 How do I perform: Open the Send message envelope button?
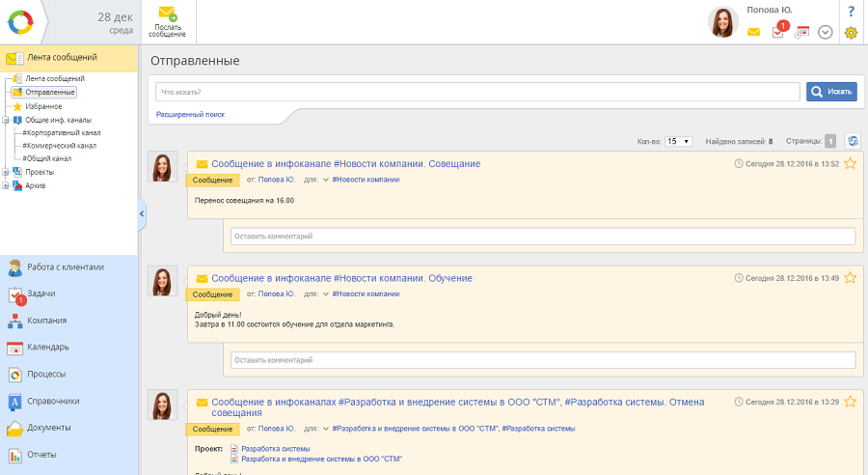167,22
